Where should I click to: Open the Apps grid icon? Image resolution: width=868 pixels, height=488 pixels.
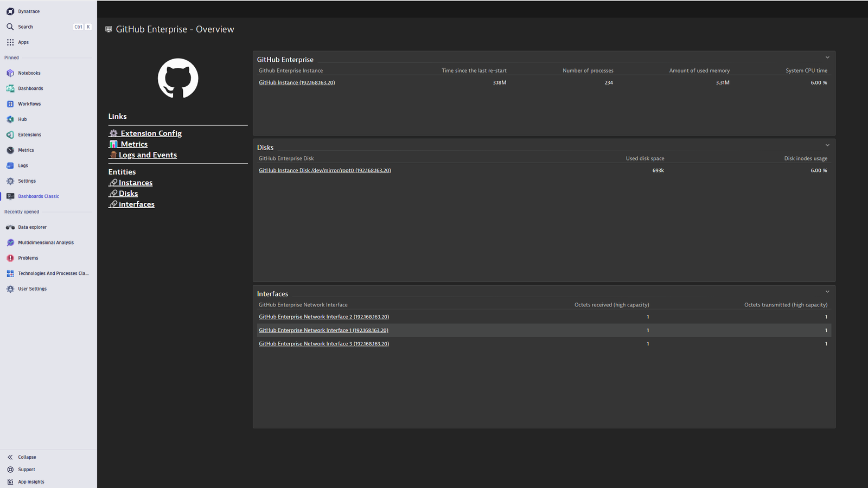pyautogui.click(x=10, y=42)
